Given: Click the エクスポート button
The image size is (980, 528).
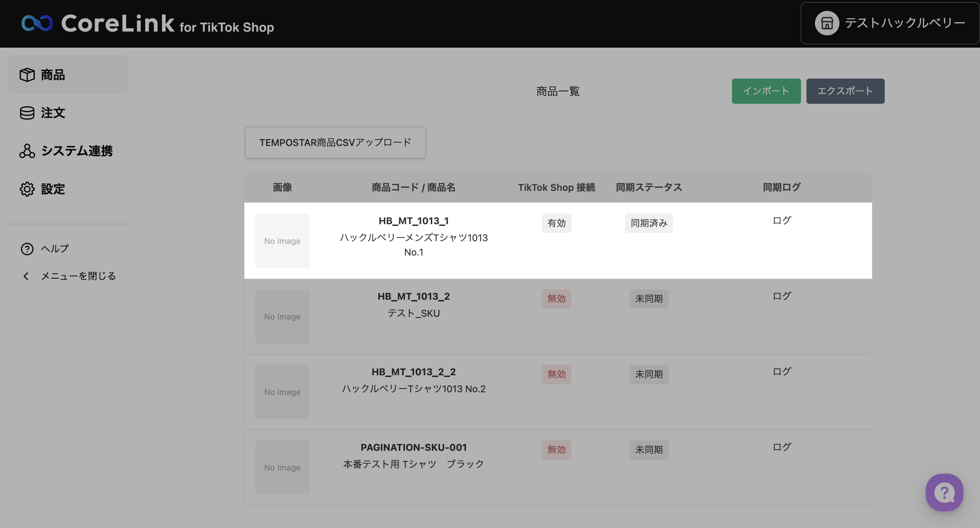Looking at the screenshot, I should click(845, 91).
